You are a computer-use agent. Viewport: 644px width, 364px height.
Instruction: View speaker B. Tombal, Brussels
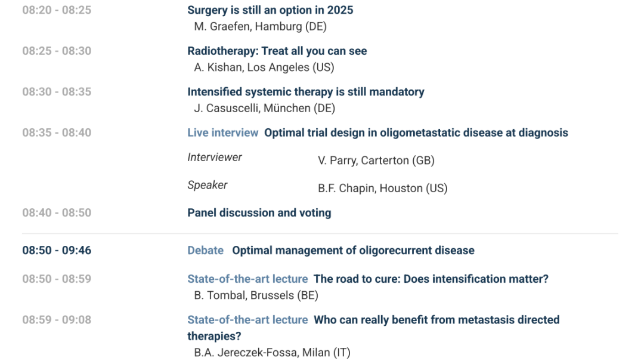pos(256,295)
